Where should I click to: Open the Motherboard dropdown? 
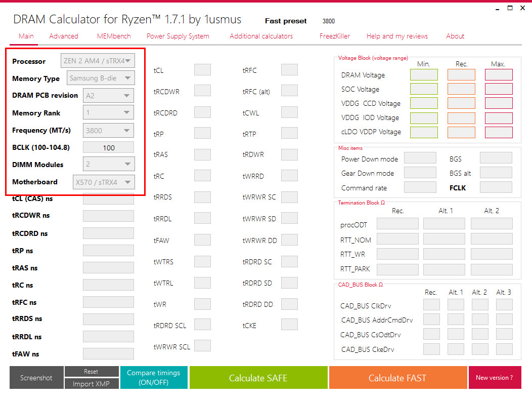104,182
